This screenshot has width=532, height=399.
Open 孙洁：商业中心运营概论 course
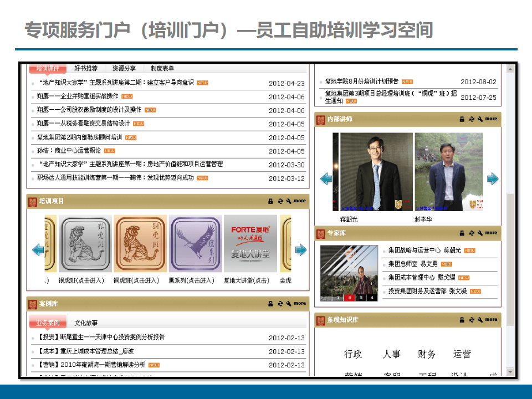pyautogui.click(x=69, y=151)
